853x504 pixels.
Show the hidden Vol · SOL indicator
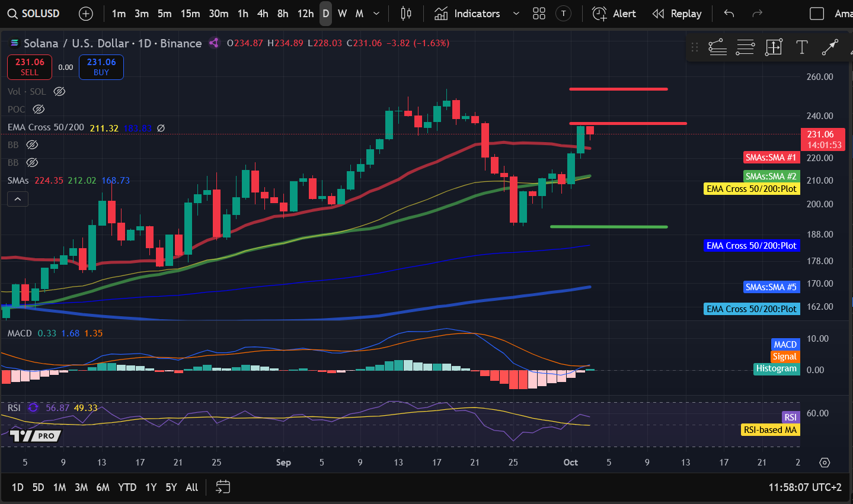coord(59,91)
